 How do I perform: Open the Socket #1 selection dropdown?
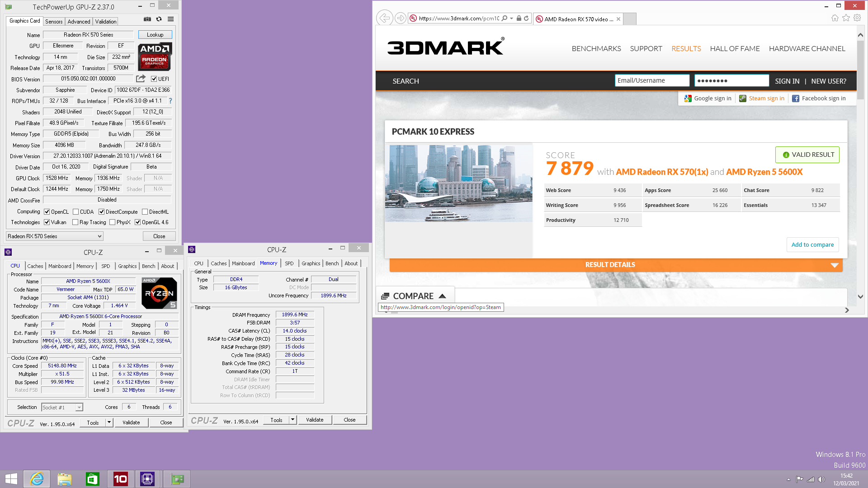tap(62, 407)
